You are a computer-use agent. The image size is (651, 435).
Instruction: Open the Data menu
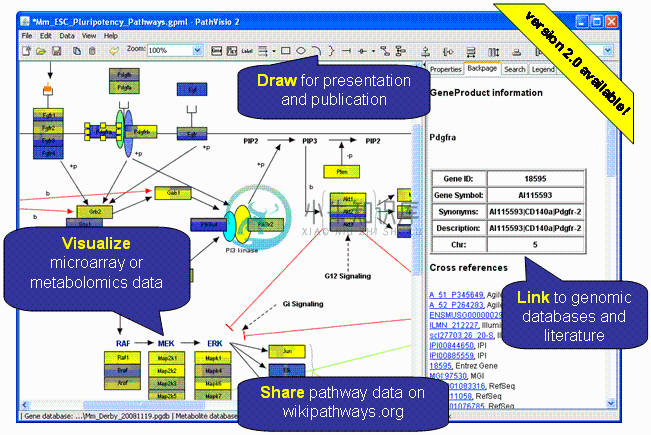tap(67, 35)
